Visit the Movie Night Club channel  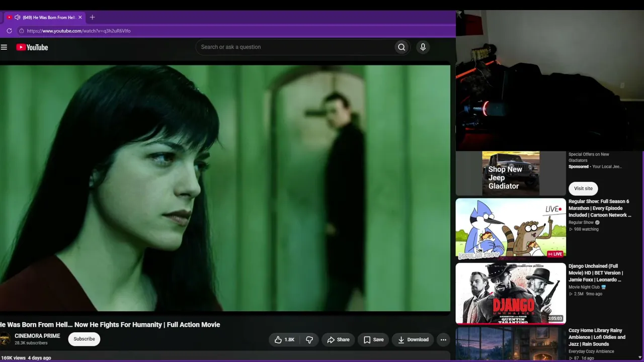[584, 287]
